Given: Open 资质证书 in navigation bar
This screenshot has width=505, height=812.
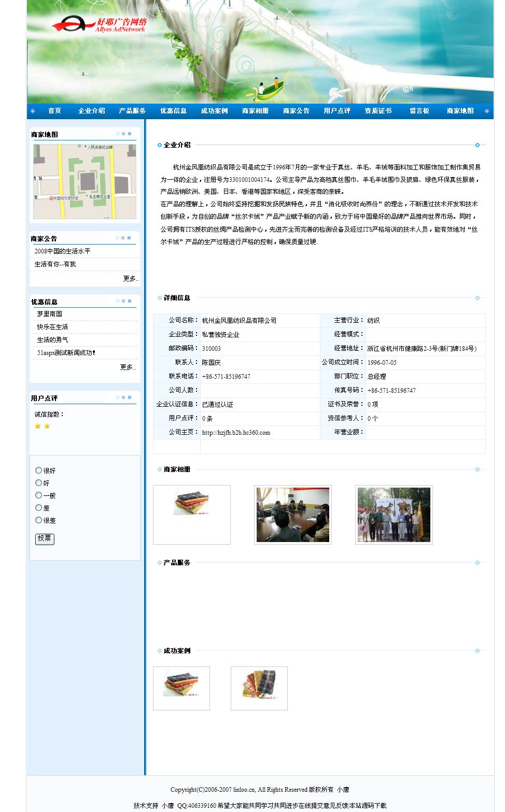Looking at the screenshot, I should (x=378, y=111).
